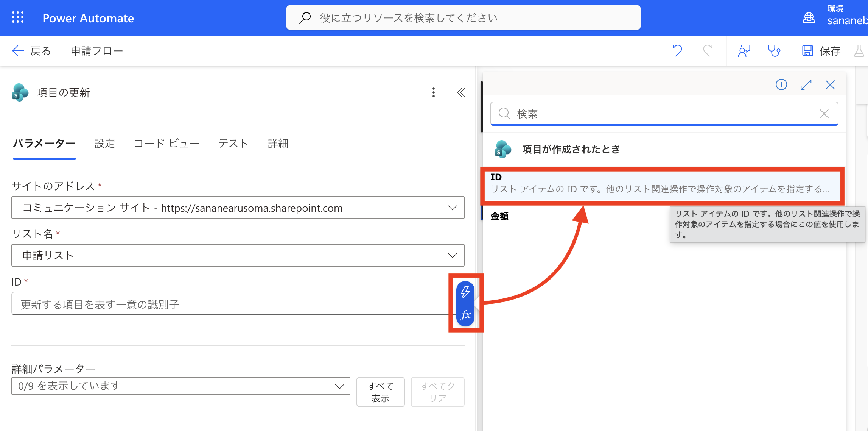The width and height of the screenshot is (868, 431).
Task: Focus the 検索 field in dynamic content
Action: (x=664, y=113)
